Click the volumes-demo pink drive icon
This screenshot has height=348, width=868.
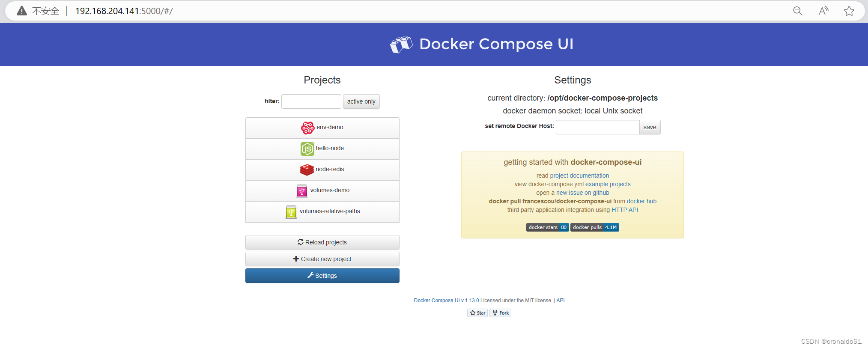tap(302, 190)
